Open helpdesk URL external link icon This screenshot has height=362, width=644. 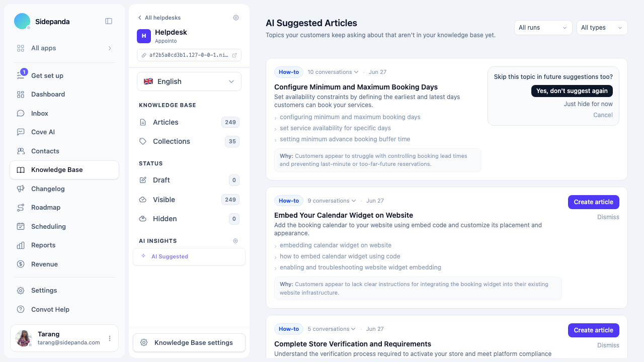tap(234, 55)
